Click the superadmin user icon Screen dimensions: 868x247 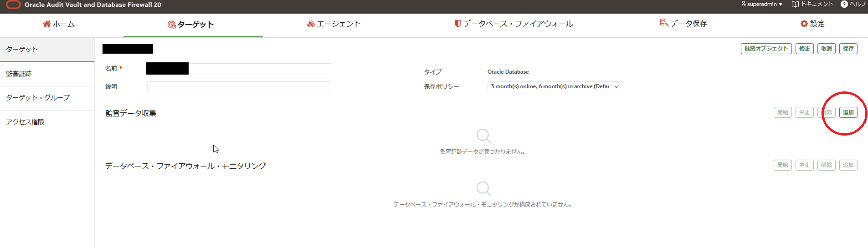[744, 4]
